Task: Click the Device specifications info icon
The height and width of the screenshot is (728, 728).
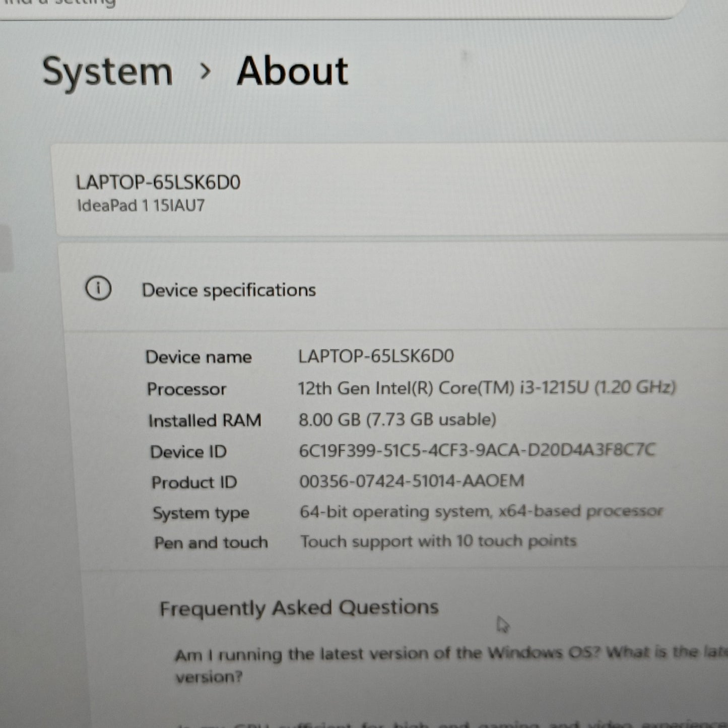Action: [x=98, y=289]
